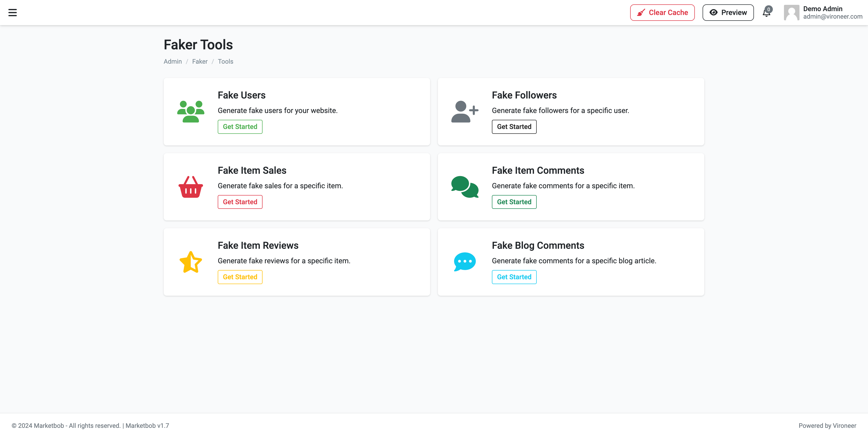
Task: Get started with Fake Followers
Action: pyautogui.click(x=514, y=127)
